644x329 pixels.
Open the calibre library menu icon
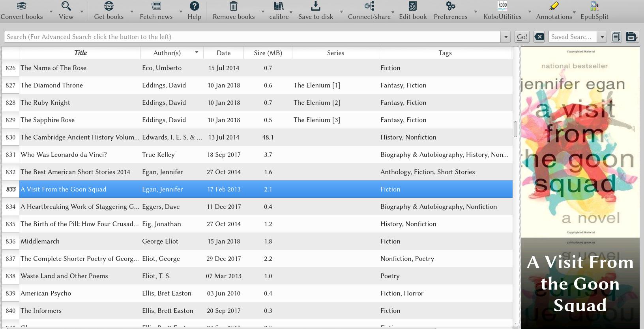tap(279, 6)
